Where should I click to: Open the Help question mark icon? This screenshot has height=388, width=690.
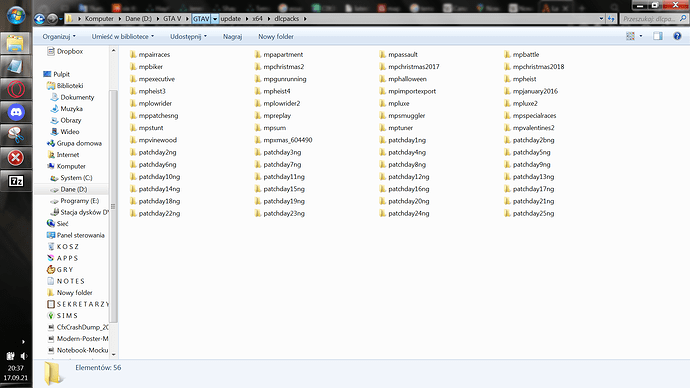tap(677, 36)
